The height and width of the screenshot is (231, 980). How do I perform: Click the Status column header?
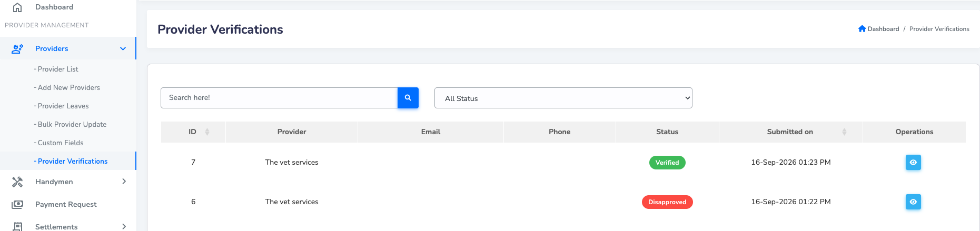(x=667, y=132)
